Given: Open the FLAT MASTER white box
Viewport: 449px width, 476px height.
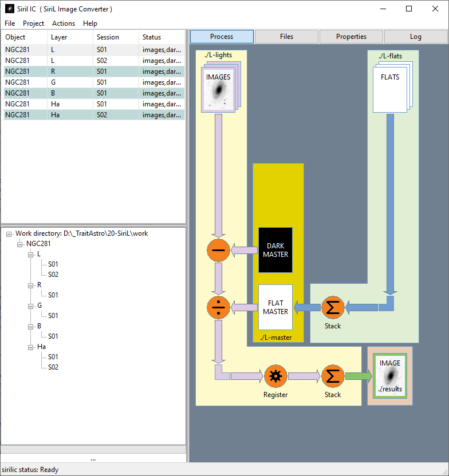Looking at the screenshot, I should pyautogui.click(x=275, y=307).
